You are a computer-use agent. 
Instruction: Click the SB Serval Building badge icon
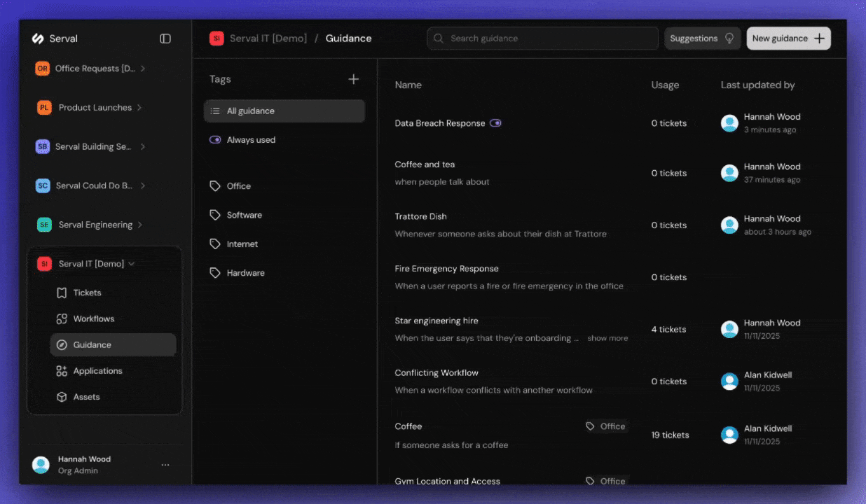pyautogui.click(x=43, y=147)
